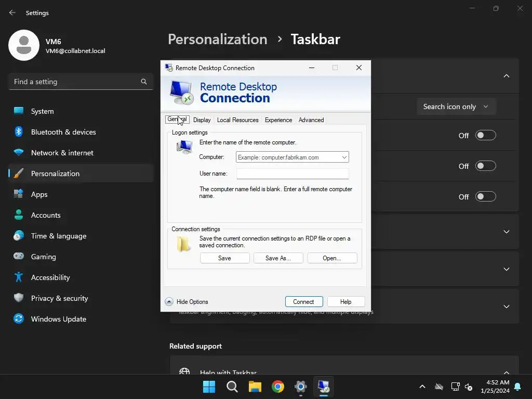
Task: Click the Open... button
Action: click(332, 258)
